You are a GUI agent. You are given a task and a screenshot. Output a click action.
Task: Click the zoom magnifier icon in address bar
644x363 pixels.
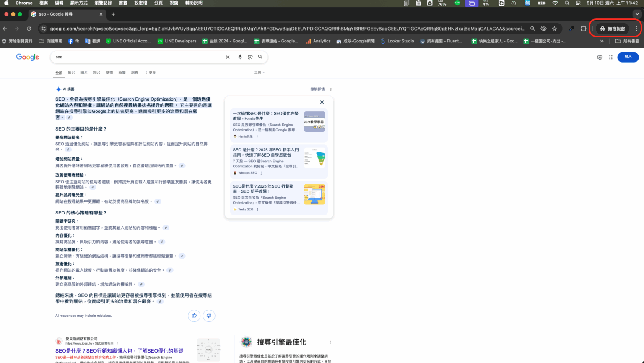[x=532, y=29]
